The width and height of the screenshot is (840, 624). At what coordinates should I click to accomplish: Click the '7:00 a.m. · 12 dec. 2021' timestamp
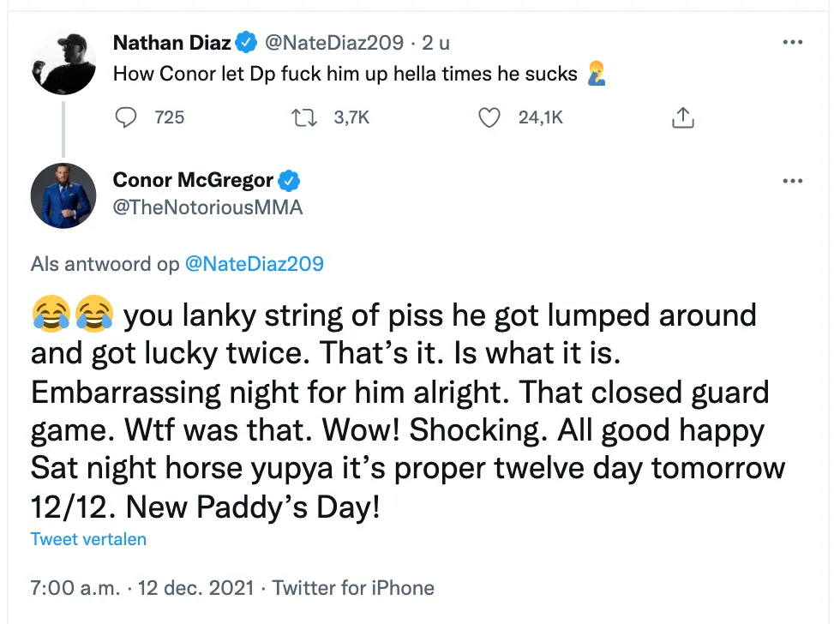pos(142,588)
